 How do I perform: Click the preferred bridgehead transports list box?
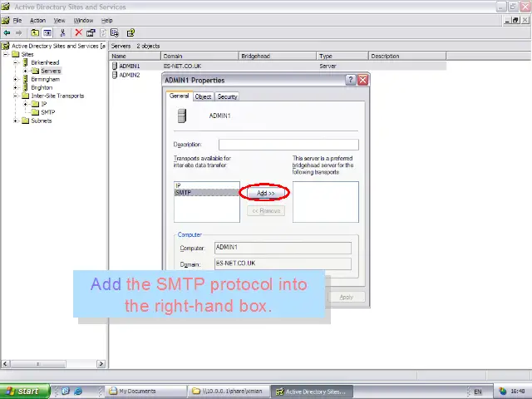point(326,202)
